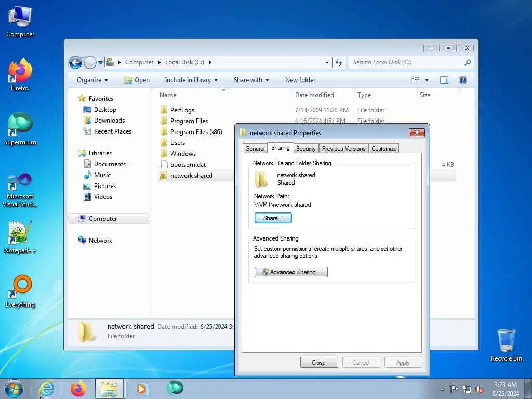Open the Recycle Bin
The image size is (532, 399).
pos(506,345)
